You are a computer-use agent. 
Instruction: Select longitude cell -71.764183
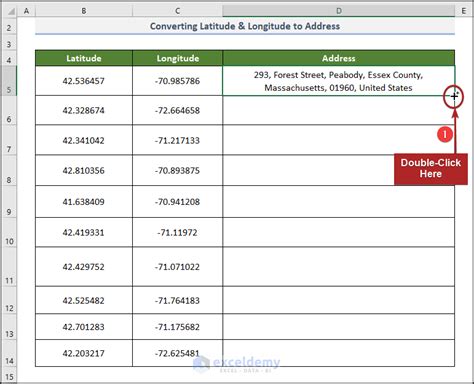pos(177,300)
